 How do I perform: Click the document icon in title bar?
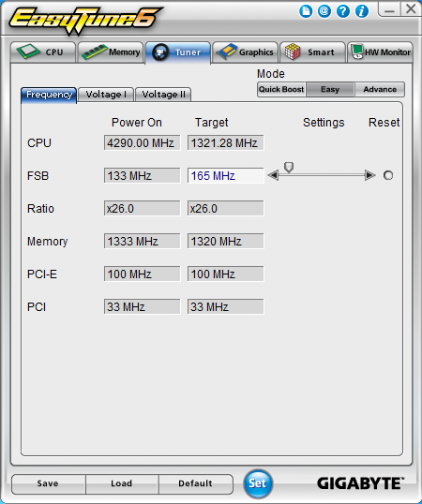tap(306, 11)
